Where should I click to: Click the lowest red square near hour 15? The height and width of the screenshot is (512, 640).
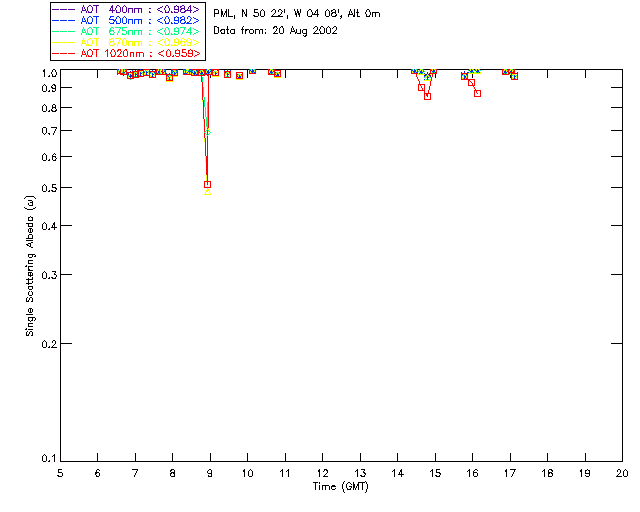427,96
